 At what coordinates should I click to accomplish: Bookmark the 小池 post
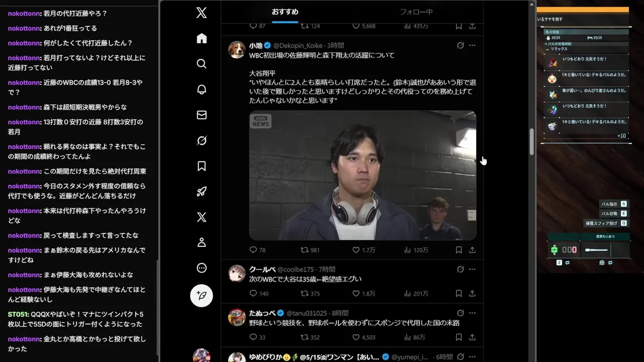[x=459, y=250]
